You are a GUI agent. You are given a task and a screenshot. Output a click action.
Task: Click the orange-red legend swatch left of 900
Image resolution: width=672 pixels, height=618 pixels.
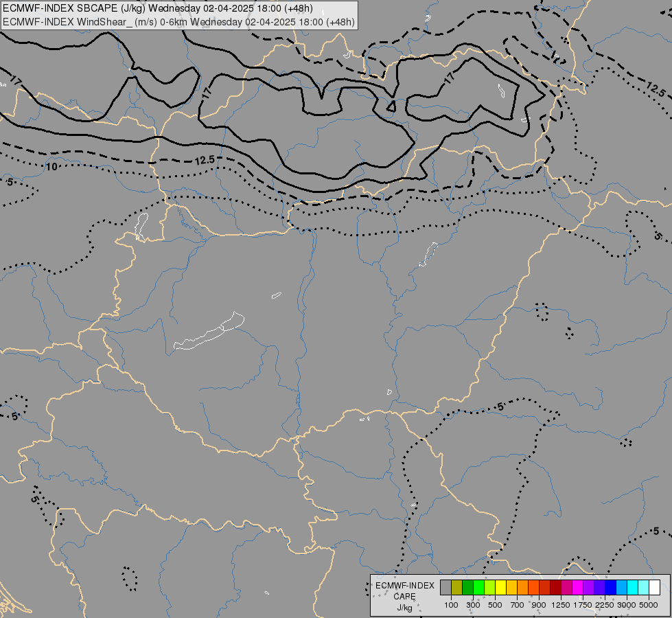(533, 587)
